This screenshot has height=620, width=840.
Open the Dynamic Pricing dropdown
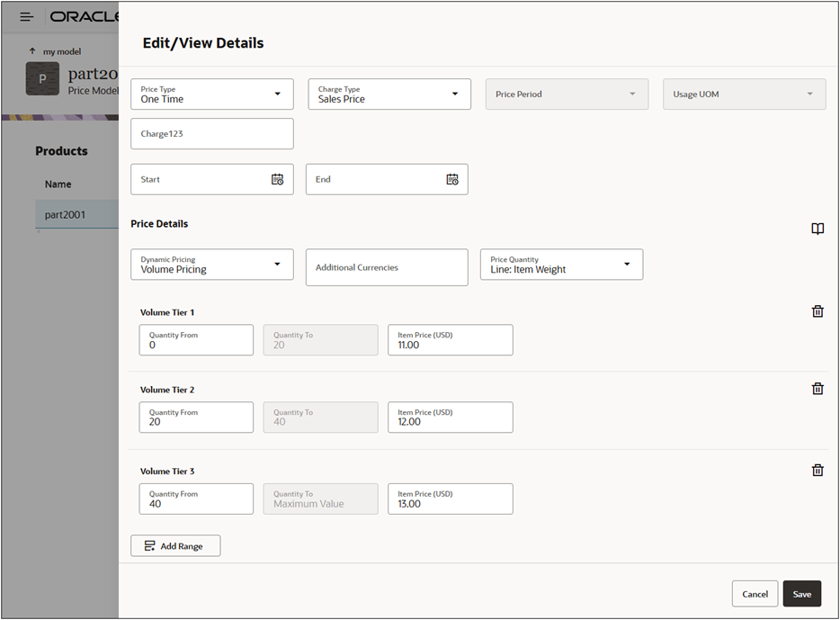pos(279,264)
